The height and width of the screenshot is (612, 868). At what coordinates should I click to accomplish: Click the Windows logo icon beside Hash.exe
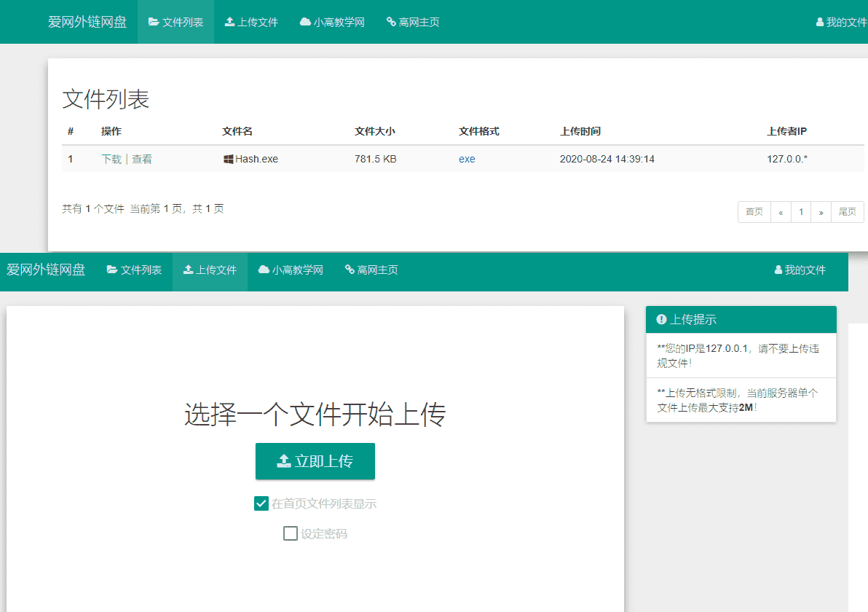coord(229,158)
